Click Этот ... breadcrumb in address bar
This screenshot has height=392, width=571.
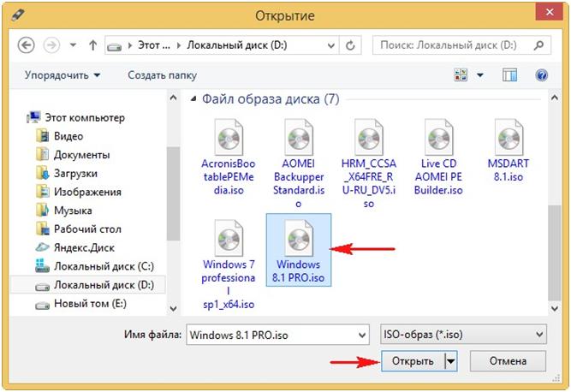point(154,45)
